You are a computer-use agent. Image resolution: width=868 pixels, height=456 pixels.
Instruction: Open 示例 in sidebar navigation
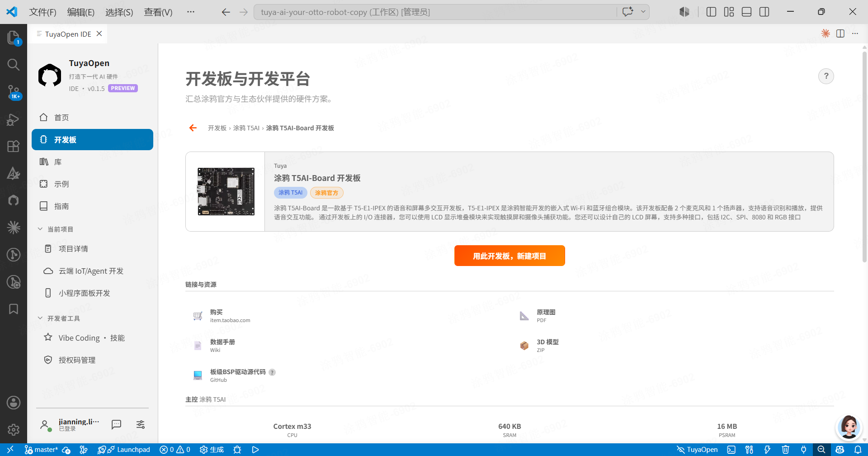(x=92, y=184)
